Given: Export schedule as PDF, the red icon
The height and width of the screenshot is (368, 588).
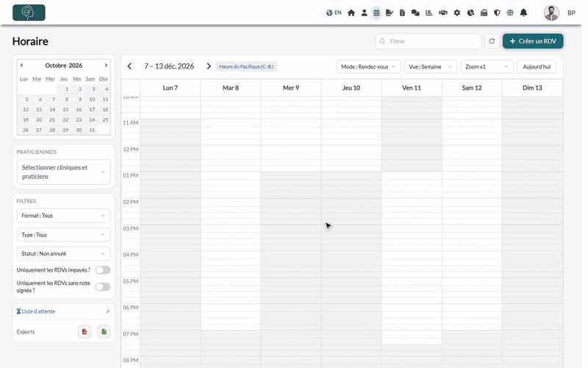Looking at the screenshot, I should click(85, 332).
